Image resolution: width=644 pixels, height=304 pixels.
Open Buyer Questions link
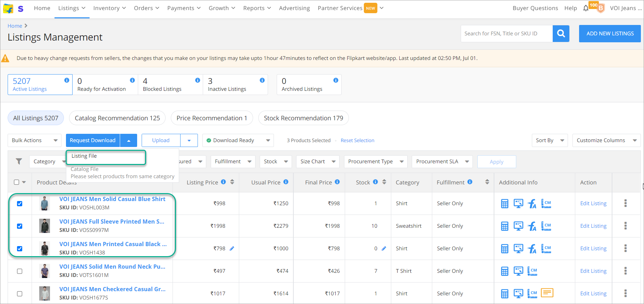click(x=535, y=8)
